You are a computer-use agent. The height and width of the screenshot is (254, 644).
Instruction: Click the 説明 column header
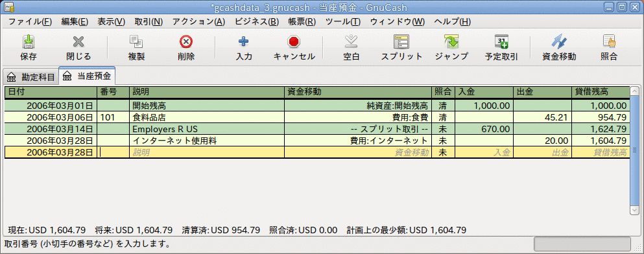tap(207, 91)
